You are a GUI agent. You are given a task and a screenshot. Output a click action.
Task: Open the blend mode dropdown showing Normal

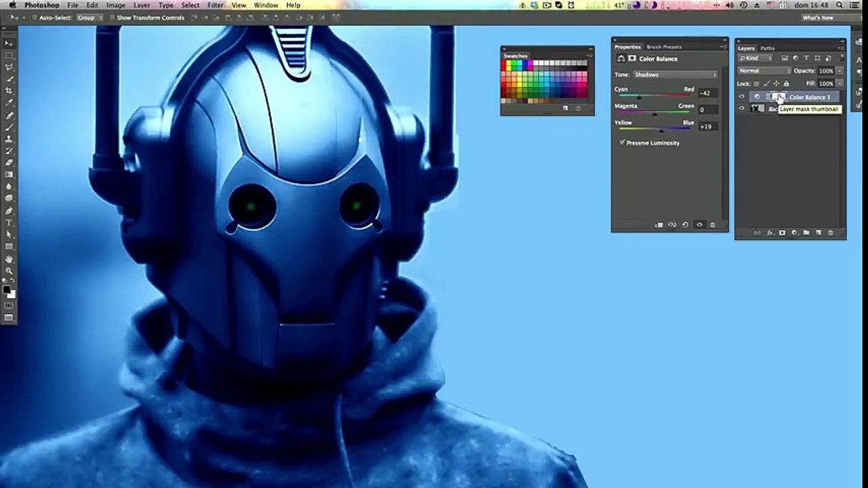coord(764,70)
